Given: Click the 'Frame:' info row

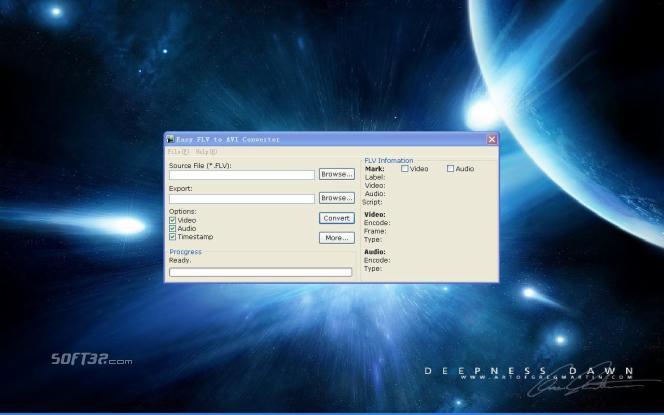Looking at the screenshot, I should (x=375, y=231).
